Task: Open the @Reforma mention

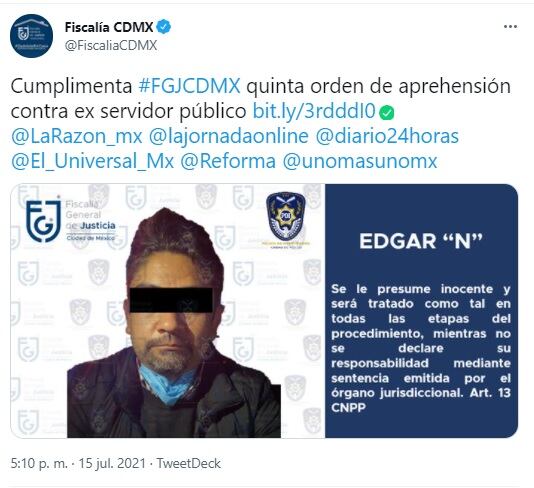Action: click(228, 161)
